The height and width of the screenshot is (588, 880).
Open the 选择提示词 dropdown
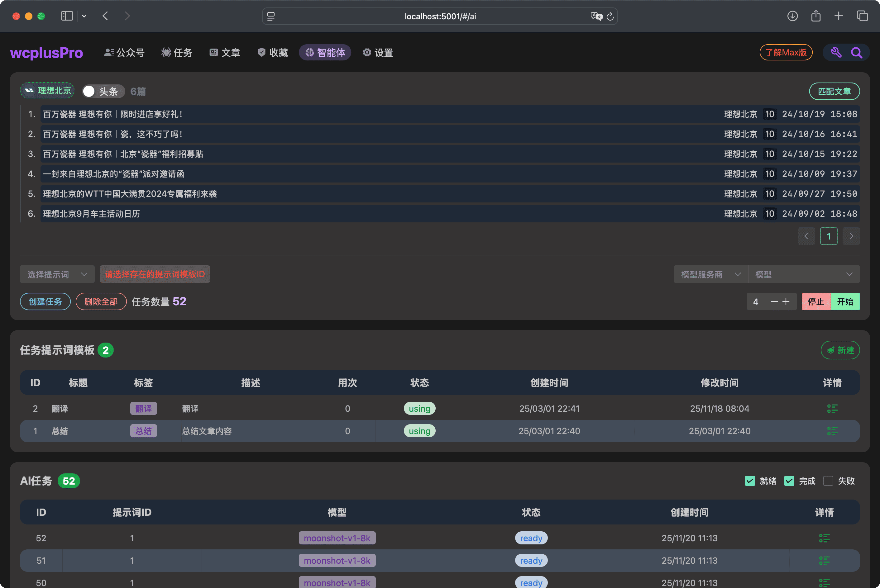click(57, 274)
